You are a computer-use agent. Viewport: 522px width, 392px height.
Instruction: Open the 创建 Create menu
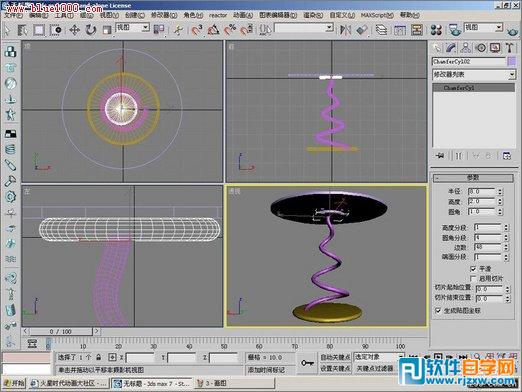[135, 15]
